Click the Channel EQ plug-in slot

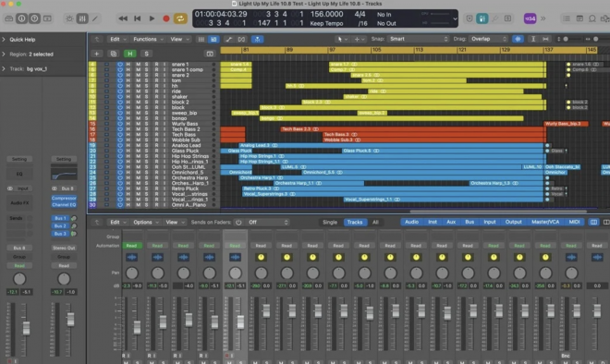pos(64,204)
